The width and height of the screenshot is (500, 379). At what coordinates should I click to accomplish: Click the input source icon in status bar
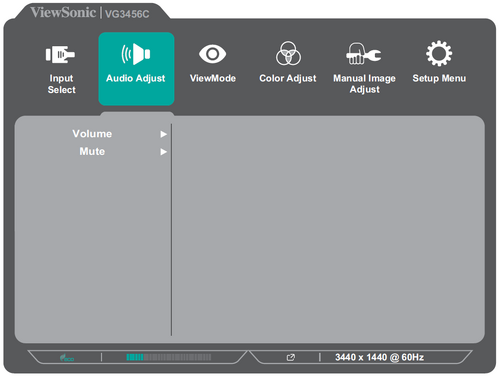pos(291,358)
